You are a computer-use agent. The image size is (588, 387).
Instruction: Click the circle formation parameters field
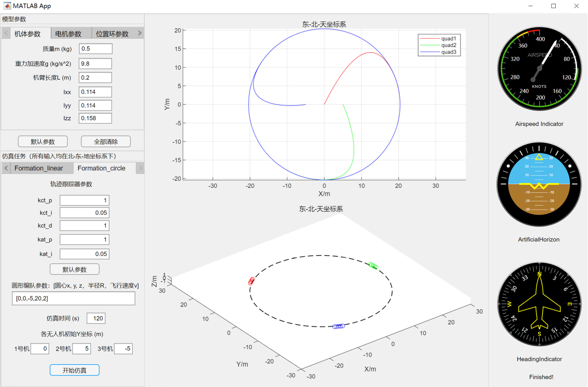click(x=73, y=298)
